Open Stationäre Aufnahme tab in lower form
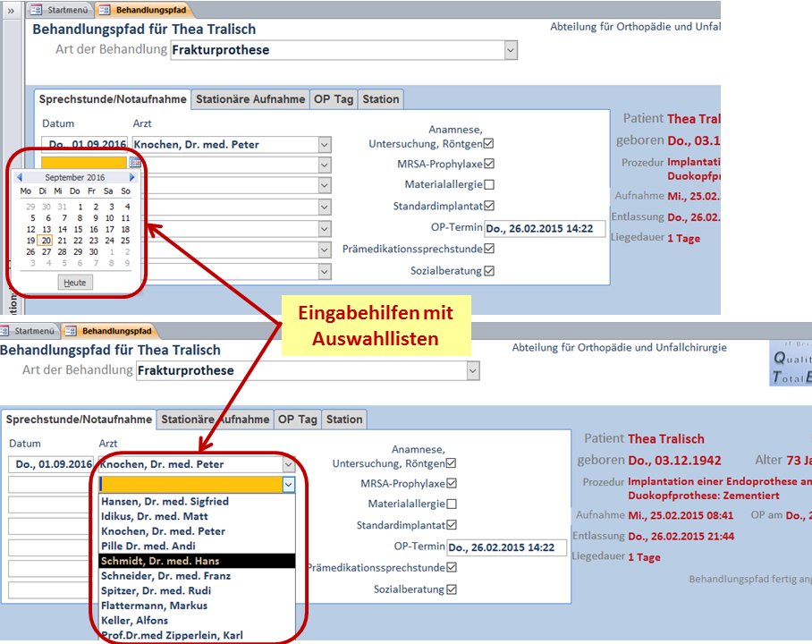The height and width of the screenshot is (644, 812). pyautogui.click(x=215, y=419)
